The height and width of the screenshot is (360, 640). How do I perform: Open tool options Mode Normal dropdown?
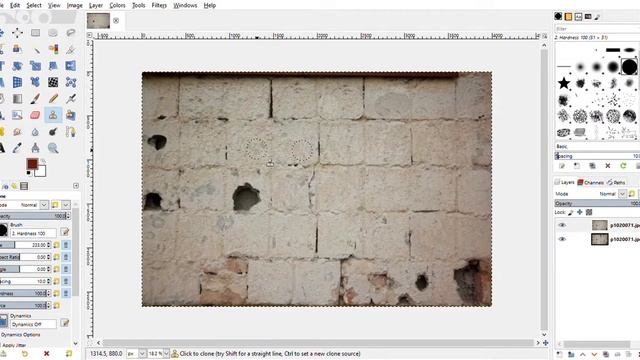click(44, 205)
